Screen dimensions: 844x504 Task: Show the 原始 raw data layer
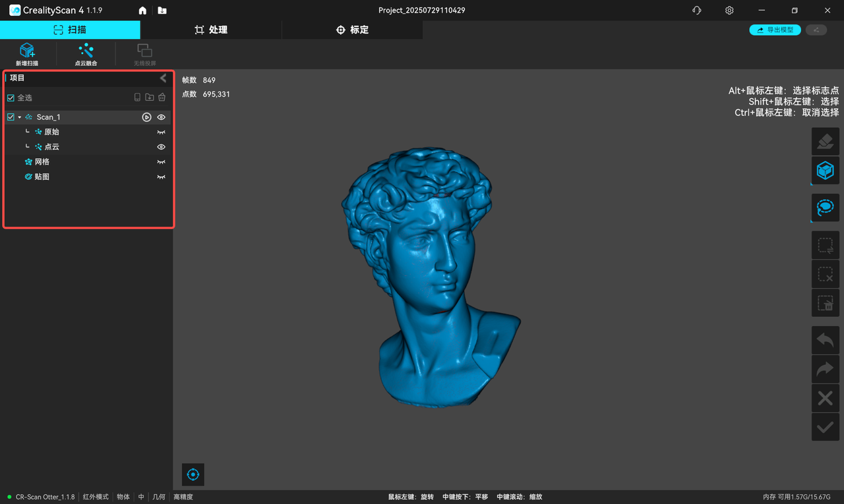(x=161, y=132)
